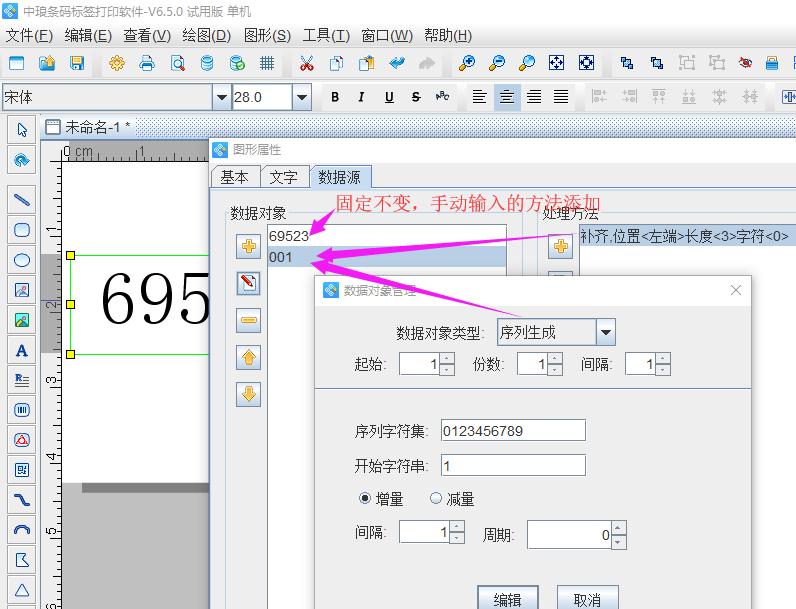The width and height of the screenshot is (796, 609).
Task: Decrease the bottom 间隔 value
Action: [x=457, y=538]
